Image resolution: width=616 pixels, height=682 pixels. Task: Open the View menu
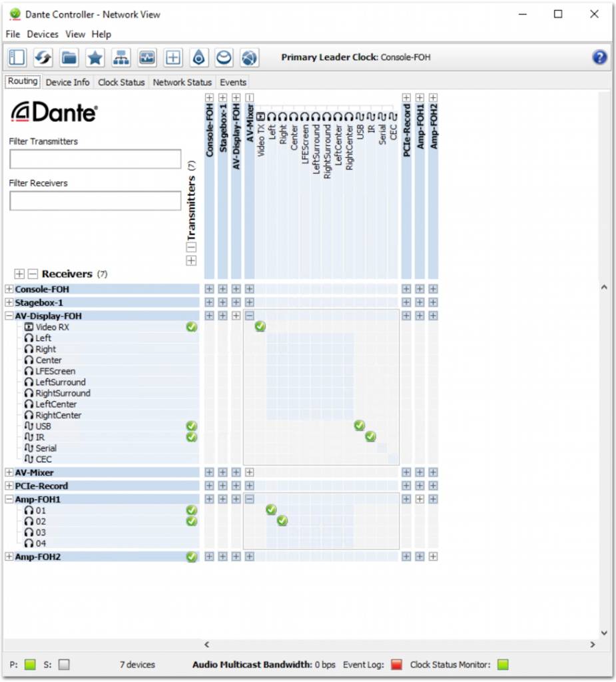tap(75, 35)
